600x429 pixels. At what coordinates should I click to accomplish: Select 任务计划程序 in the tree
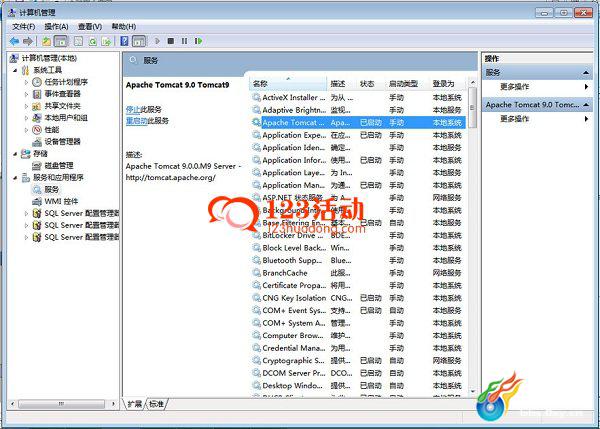[x=66, y=82]
